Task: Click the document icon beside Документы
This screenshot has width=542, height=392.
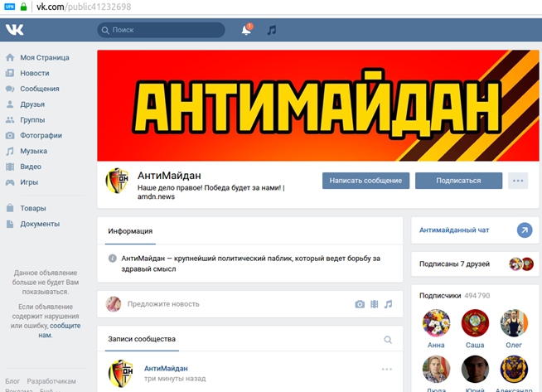Action: (x=10, y=224)
